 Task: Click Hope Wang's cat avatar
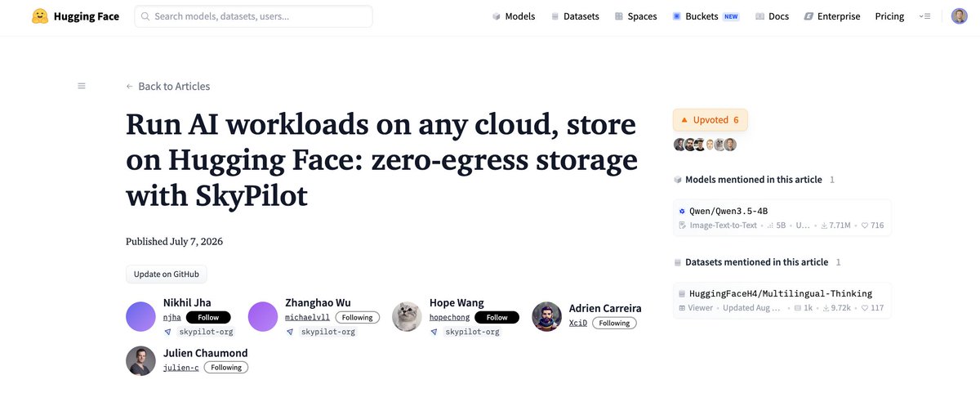[x=407, y=316]
